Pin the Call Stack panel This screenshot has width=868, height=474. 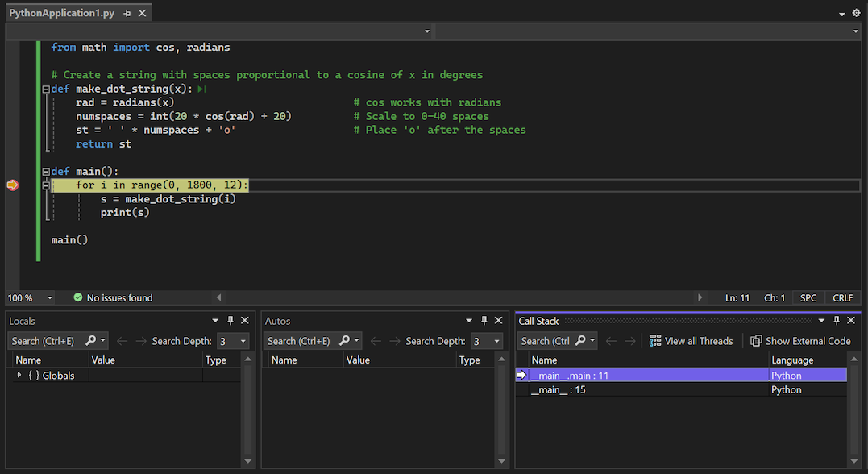[837, 320]
